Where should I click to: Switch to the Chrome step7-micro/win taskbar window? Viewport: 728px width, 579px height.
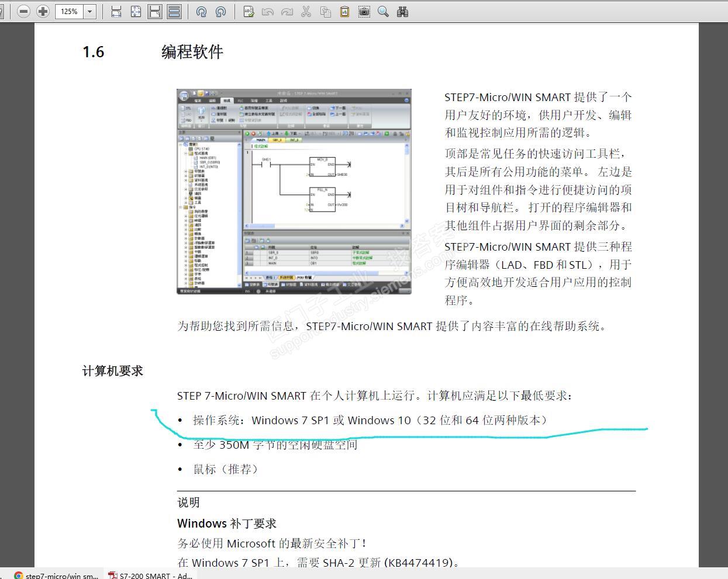pyautogui.click(x=56, y=575)
